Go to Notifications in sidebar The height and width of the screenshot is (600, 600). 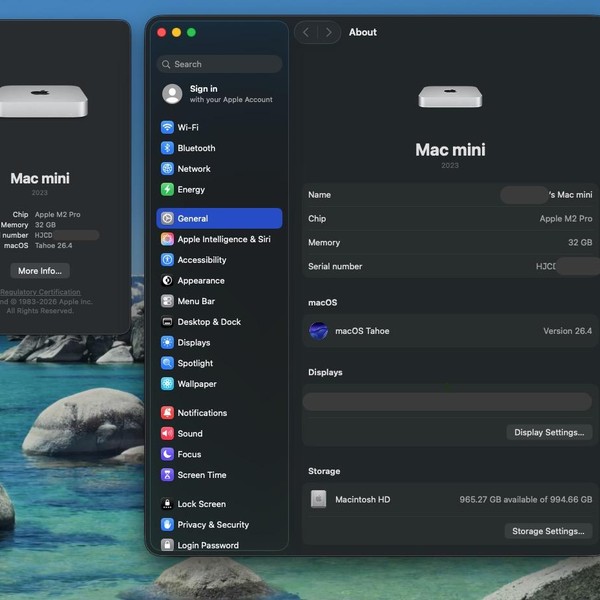click(x=201, y=413)
